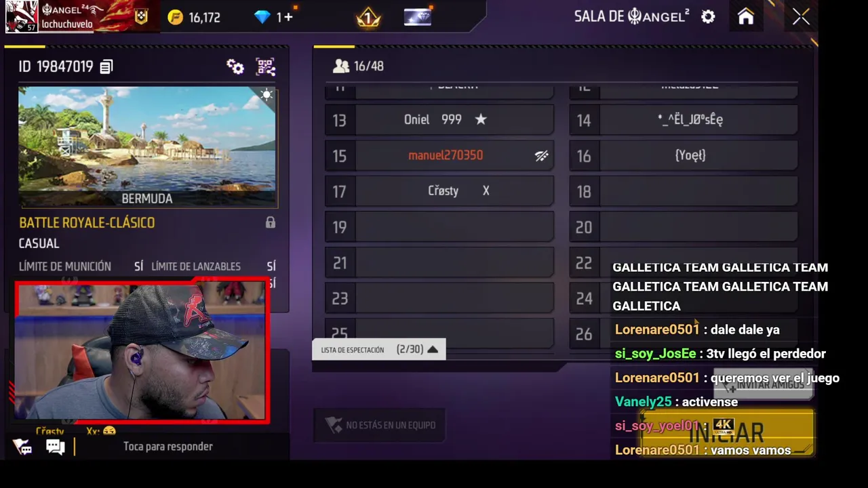Select empty slot 19
Image resolution: width=868 pixels, height=488 pixels.
pos(439,227)
